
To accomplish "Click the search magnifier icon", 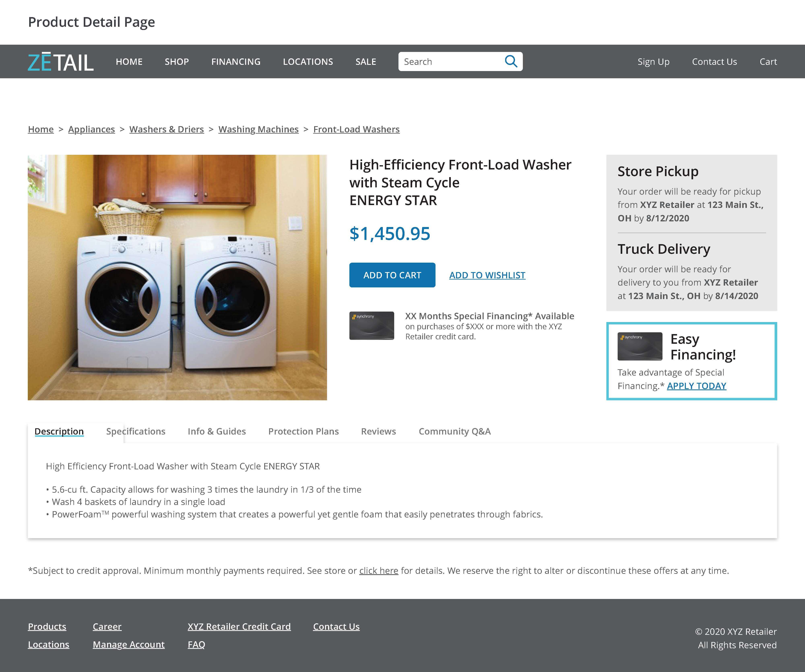I will [511, 61].
